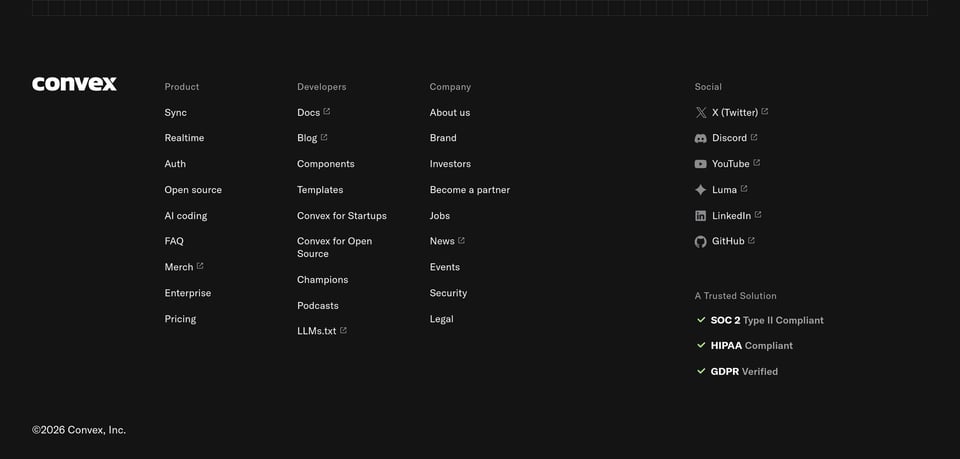Open the YouTube play icon
Viewport: 960px width, 459px height.
(701, 164)
